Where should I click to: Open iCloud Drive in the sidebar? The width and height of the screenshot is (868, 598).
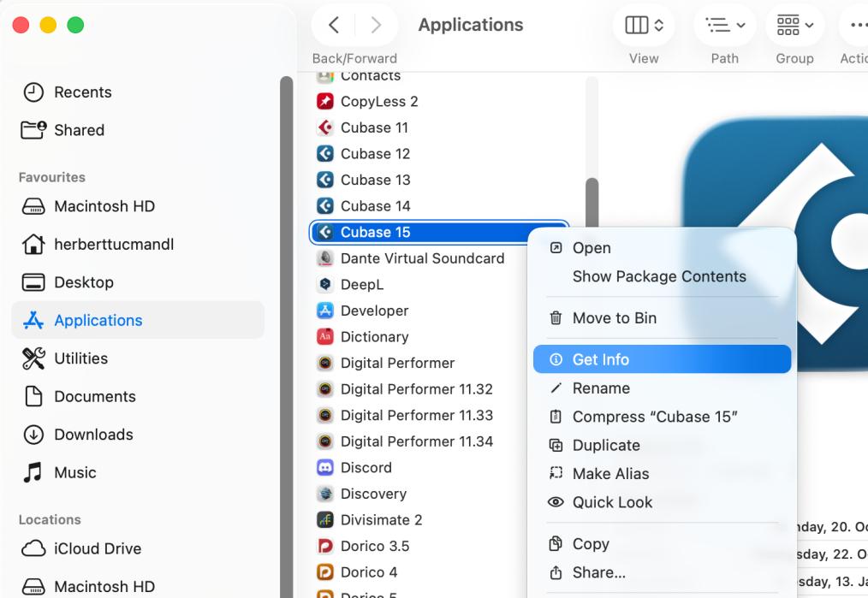pyautogui.click(x=98, y=548)
